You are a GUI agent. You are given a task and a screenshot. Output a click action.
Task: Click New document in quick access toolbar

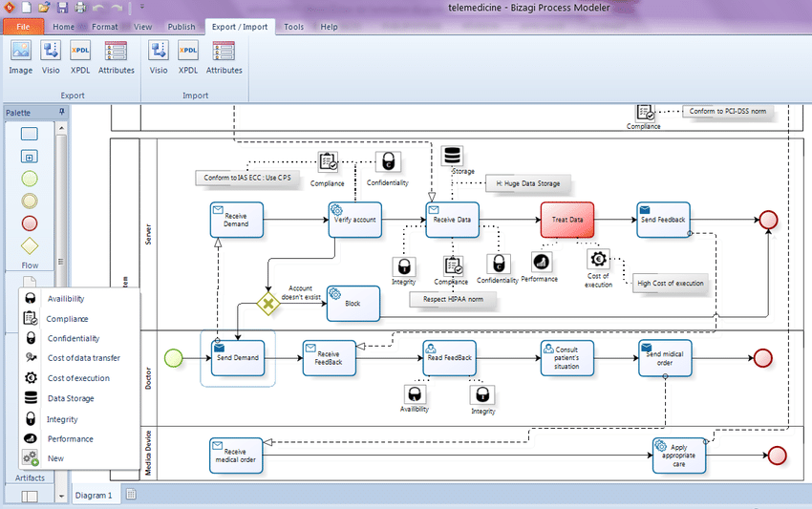click(27, 8)
